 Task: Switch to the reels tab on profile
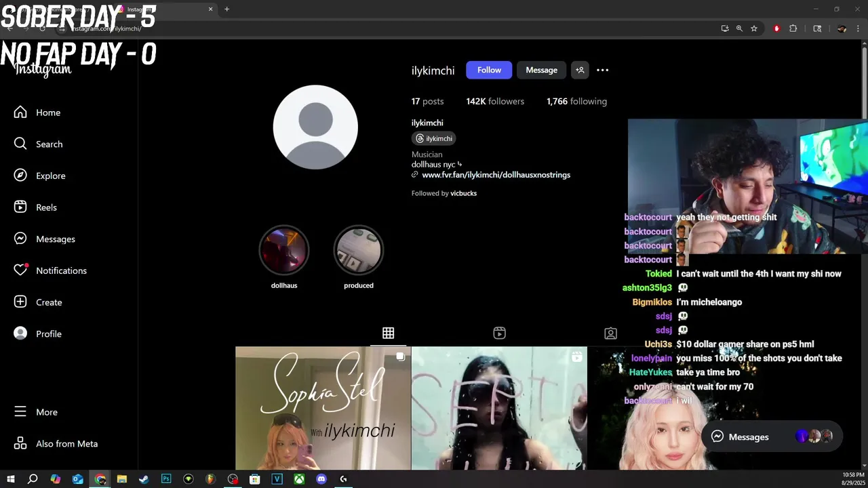pos(499,333)
